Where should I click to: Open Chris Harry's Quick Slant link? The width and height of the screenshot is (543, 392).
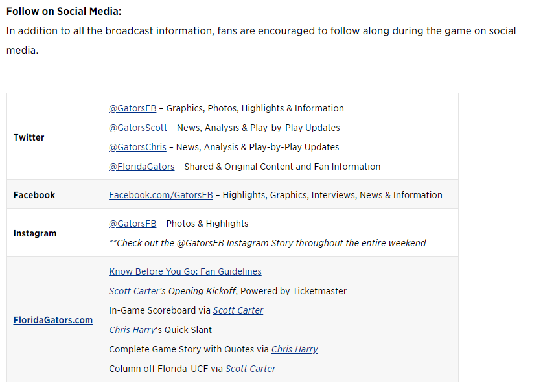[132, 330]
